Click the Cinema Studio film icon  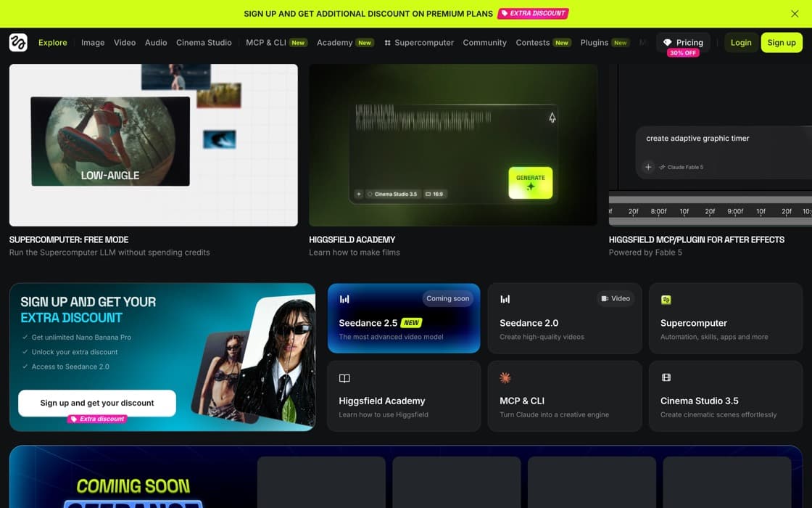(666, 377)
